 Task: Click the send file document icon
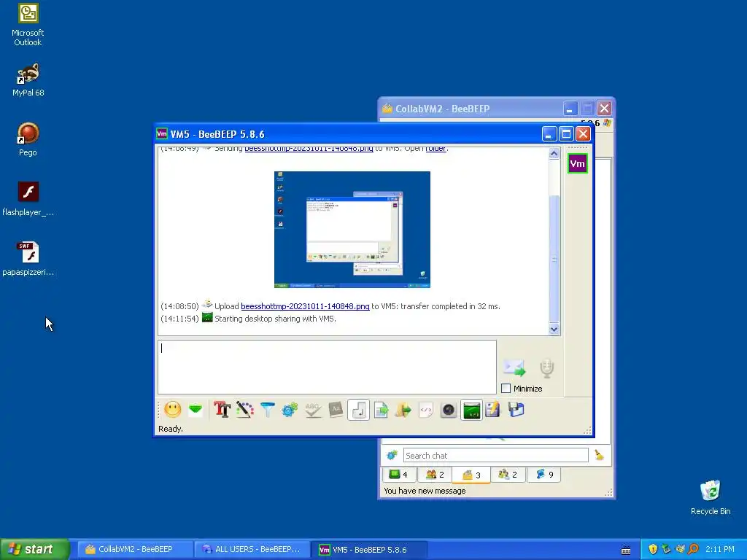pyautogui.click(x=381, y=410)
